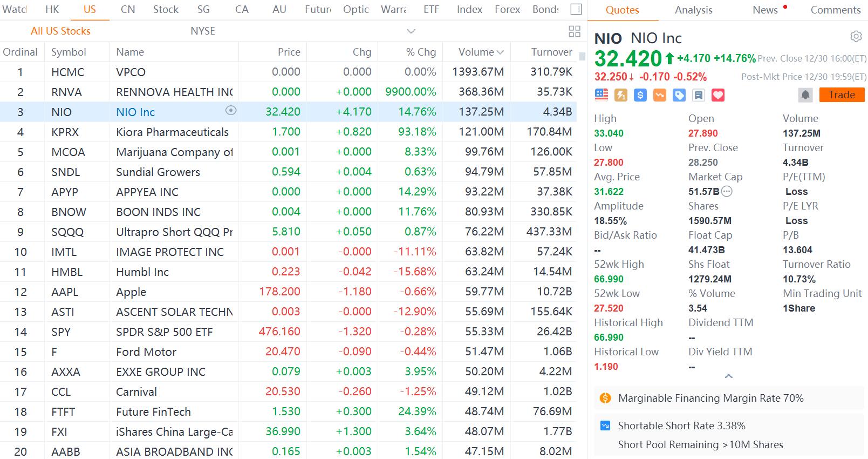Screen dimensions: 868x459
Task: Select the FXI iShares China row
Action: click(x=288, y=431)
